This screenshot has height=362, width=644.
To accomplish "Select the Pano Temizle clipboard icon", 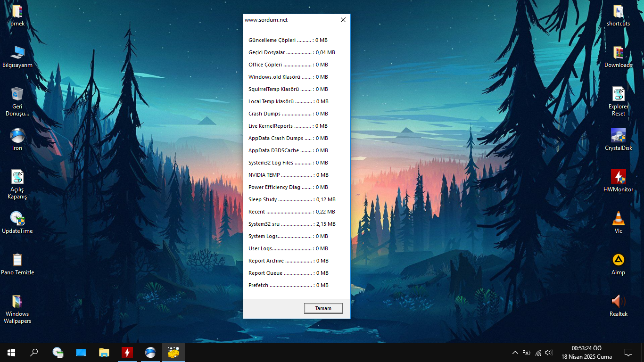I will point(17,264).
